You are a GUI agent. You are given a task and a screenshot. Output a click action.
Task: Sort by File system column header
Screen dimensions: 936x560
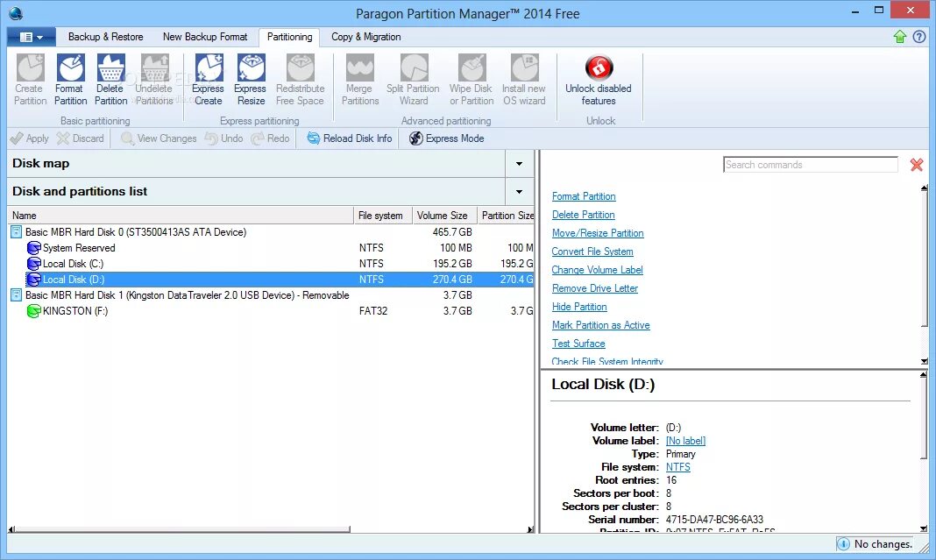[383, 216]
